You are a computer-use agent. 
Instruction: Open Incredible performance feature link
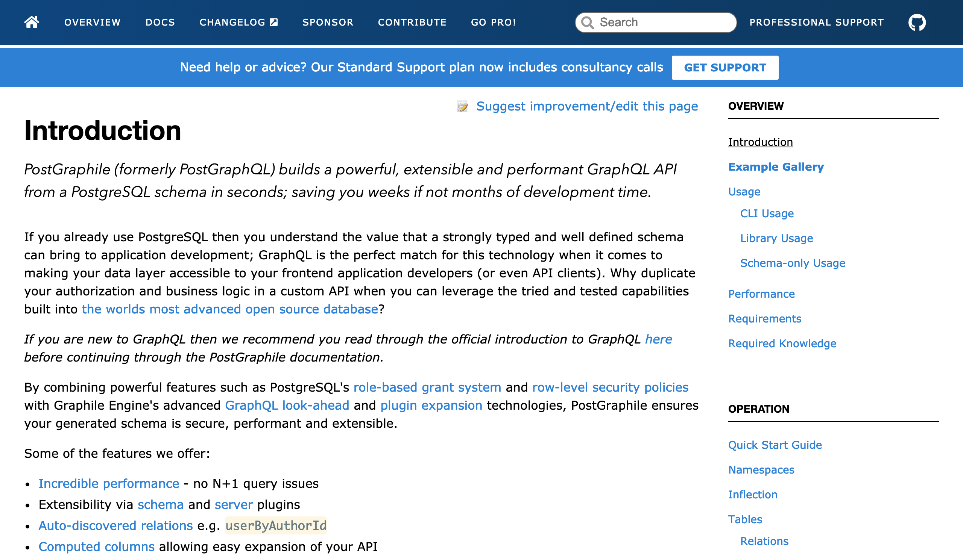click(x=109, y=484)
